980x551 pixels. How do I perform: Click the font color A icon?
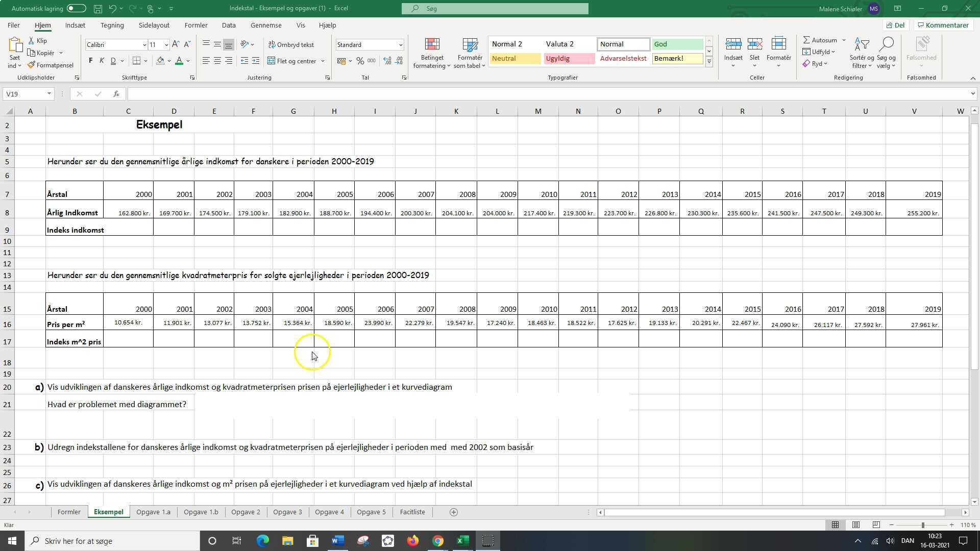[179, 61]
